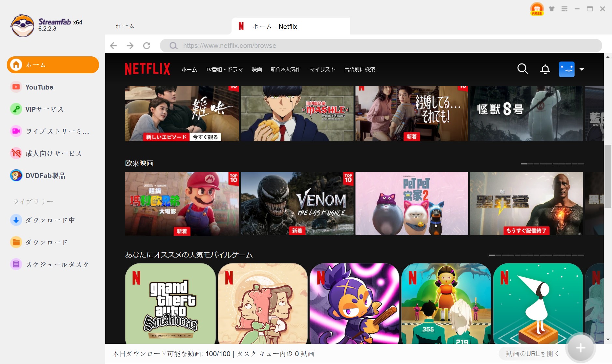The height and width of the screenshot is (364, 612).
Task: Select the live streaming camera icon
Action: [16, 131]
